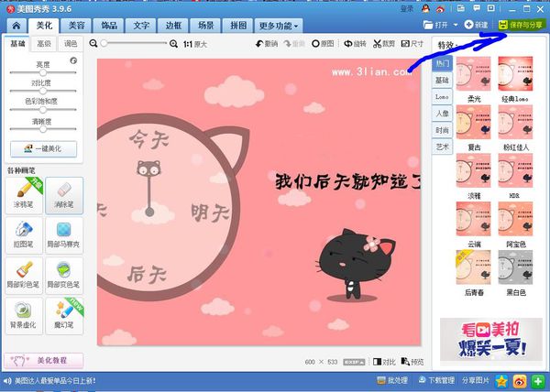Go to the home screen icon tab
The width and height of the screenshot is (550, 392).
(x=16, y=26)
